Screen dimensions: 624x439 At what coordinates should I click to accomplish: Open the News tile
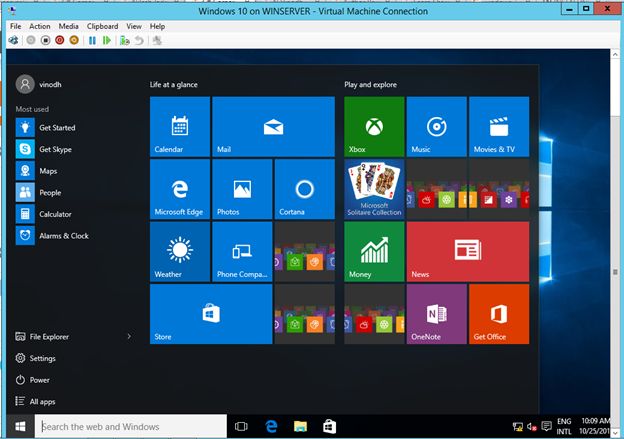pyautogui.click(x=468, y=252)
